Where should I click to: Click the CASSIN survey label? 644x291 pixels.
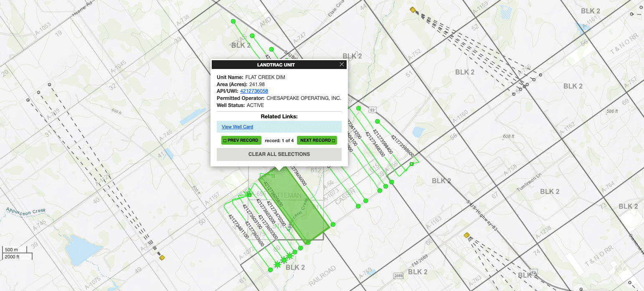tap(345, 197)
